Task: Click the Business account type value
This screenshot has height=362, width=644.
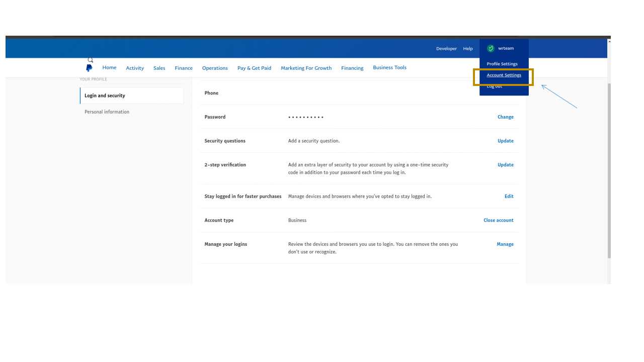Action: [x=297, y=220]
